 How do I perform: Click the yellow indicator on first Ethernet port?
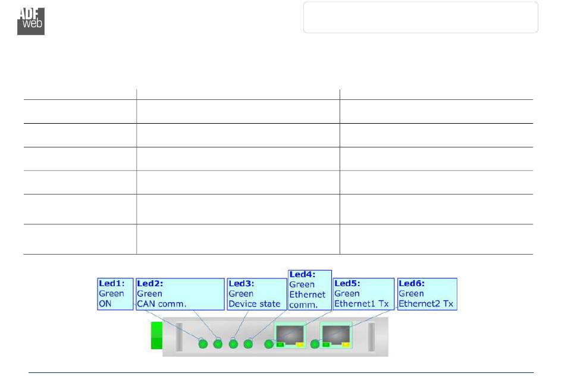[x=300, y=345]
